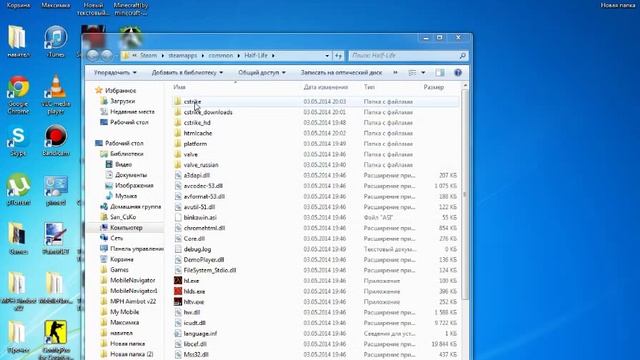Open the Упорядочить dropdown menu
640x360 pixels.
coord(115,73)
